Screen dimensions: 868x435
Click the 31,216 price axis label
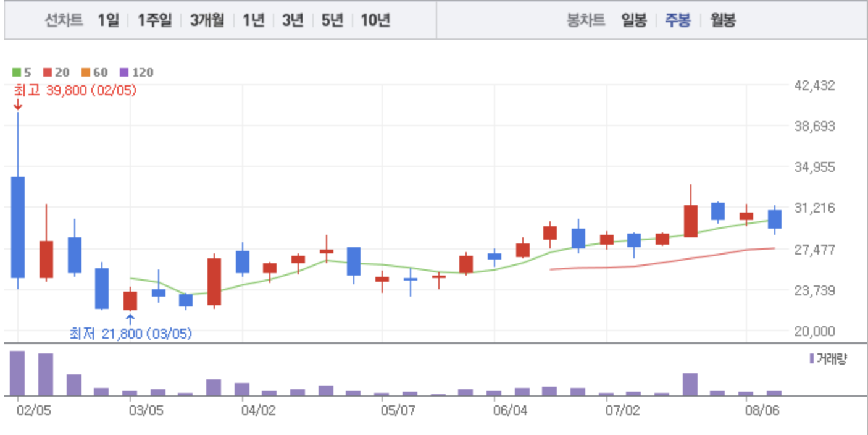pyautogui.click(x=814, y=208)
